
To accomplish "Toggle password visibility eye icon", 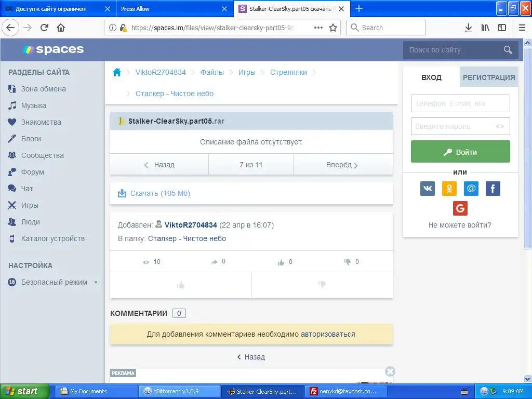I will [x=500, y=126].
